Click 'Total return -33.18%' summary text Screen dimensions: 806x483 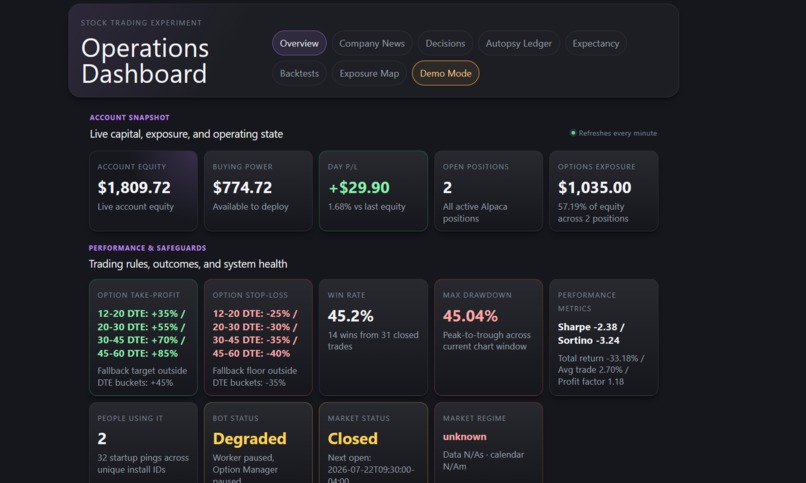click(598, 358)
